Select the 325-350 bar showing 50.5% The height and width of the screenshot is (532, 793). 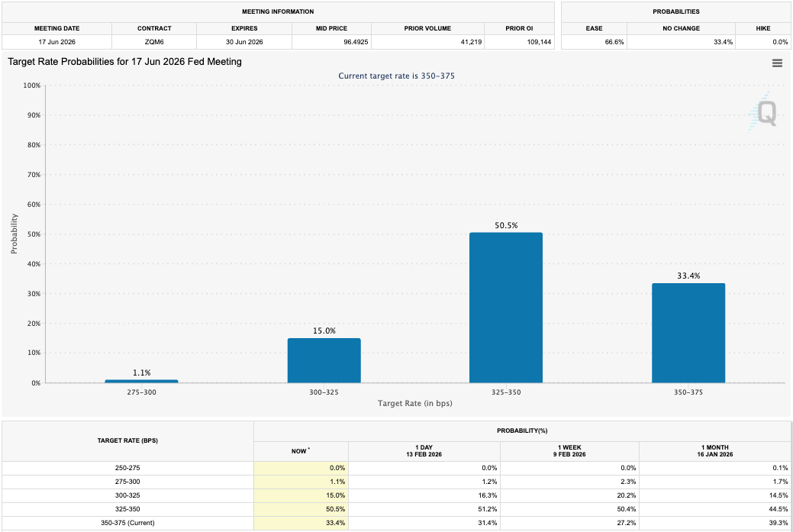(505, 305)
